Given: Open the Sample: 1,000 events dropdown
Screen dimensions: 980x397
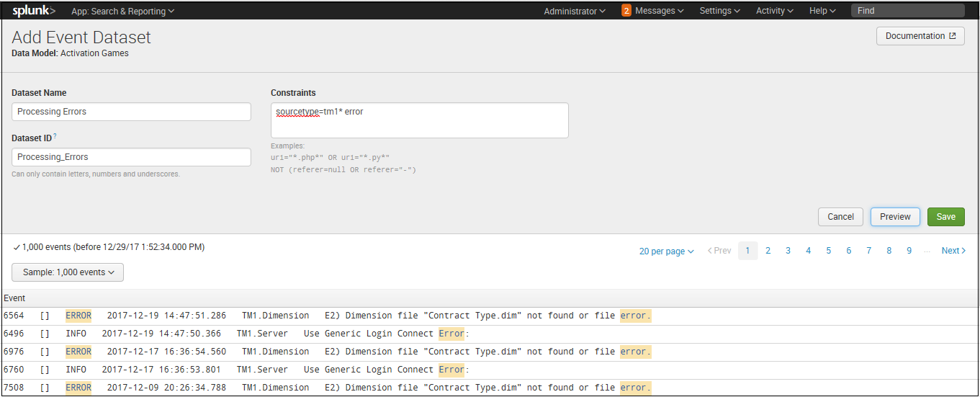Looking at the screenshot, I should coord(68,272).
